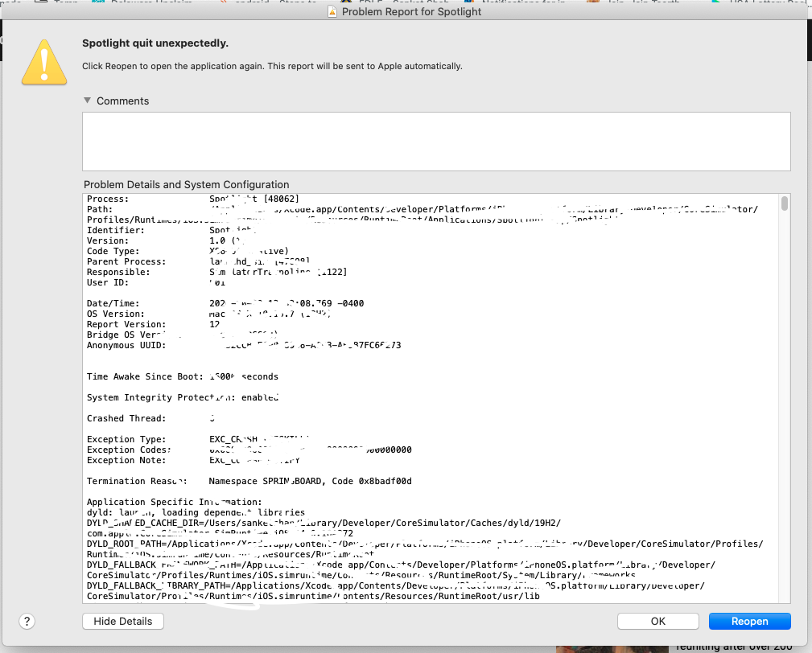Click the 'Anonymous UUID:' line
The height and width of the screenshot is (653, 812).
pyautogui.click(x=244, y=345)
